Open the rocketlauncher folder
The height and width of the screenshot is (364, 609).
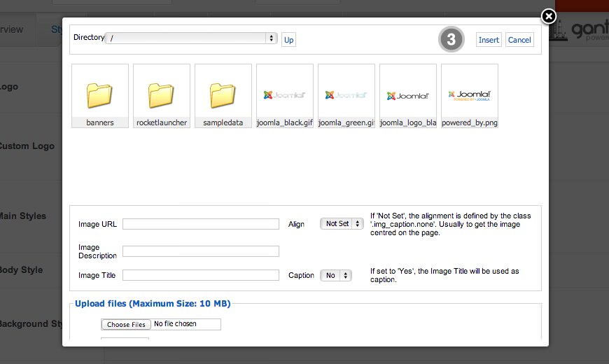[161, 94]
